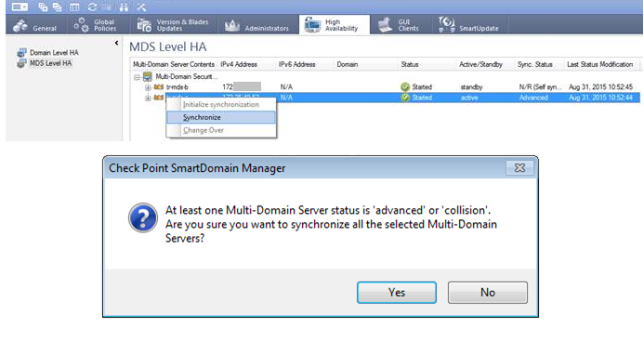Click 'Aug 31, 2015 10:52:45' timestamp
This screenshot has width=644, height=341.
click(x=600, y=87)
